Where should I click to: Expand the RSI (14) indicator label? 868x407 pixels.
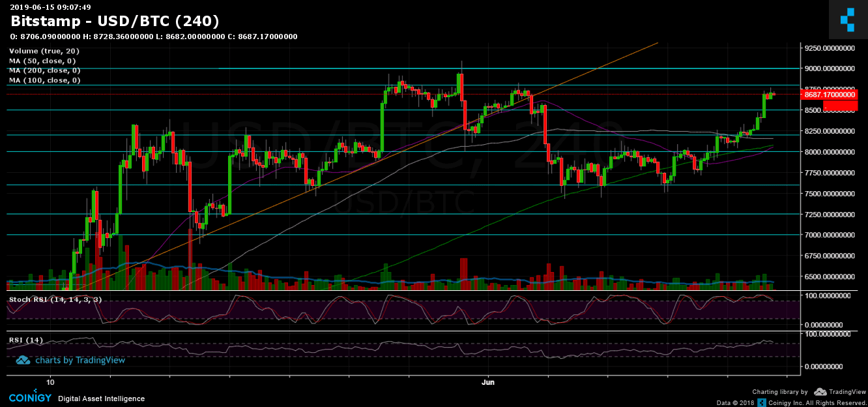(26, 340)
